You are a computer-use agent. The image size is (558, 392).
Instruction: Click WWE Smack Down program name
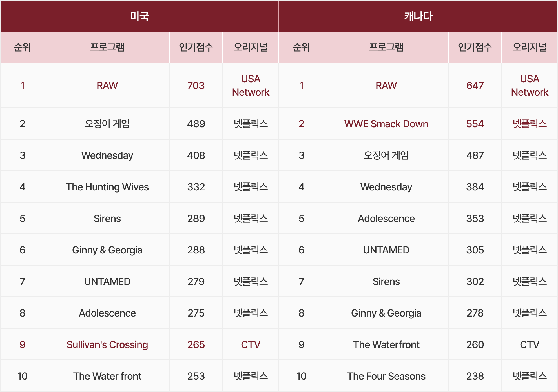point(386,124)
